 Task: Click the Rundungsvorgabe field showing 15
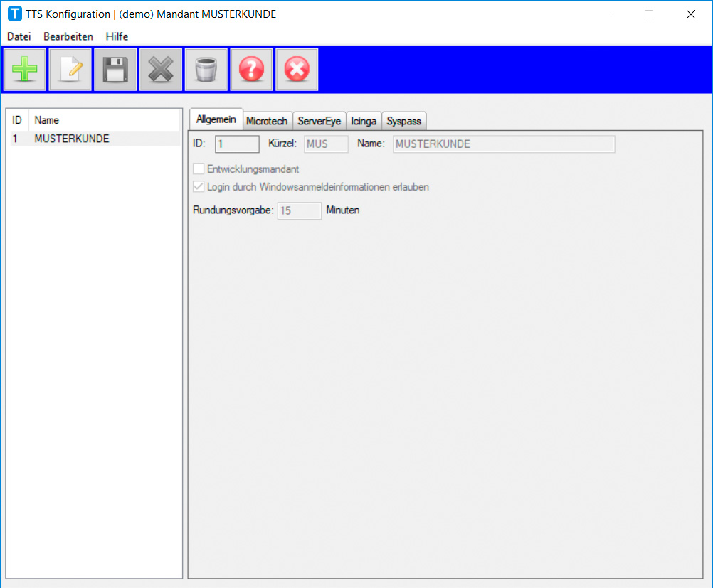(299, 211)
